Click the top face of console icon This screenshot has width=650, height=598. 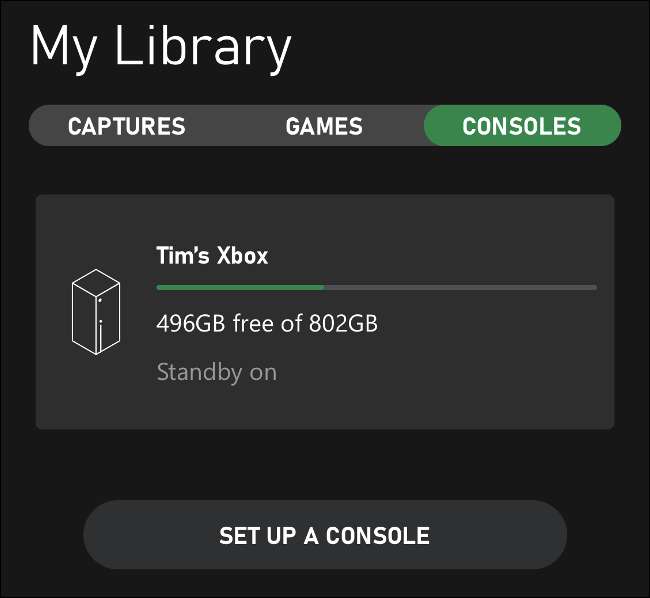coord(96,283)
